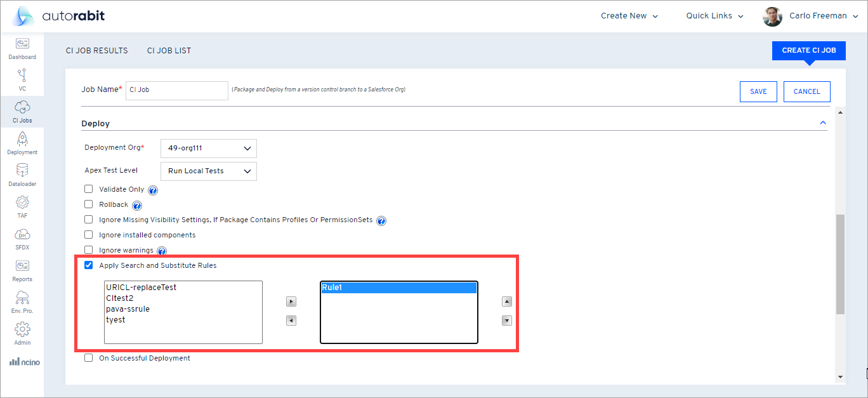Switch to CI JOB RESULTS tab
Image resolution: width=868 pixels, height=398 pixels.
tap(97, 51)
